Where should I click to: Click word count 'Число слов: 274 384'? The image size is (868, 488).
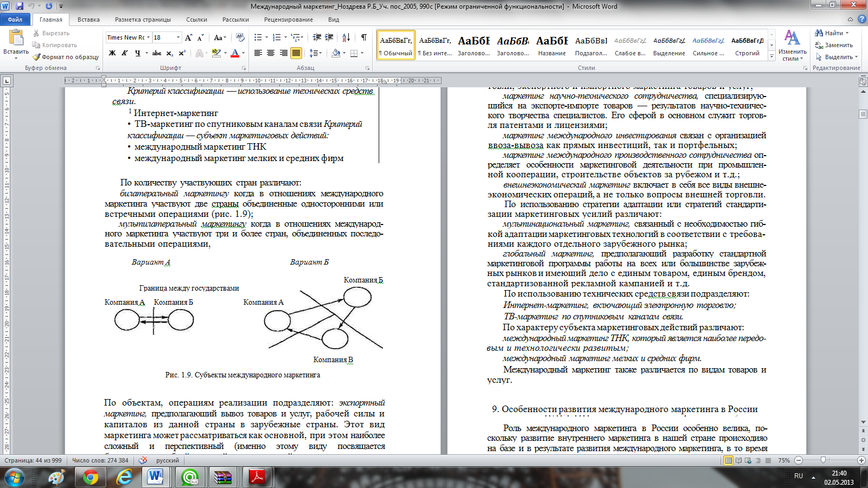click(100, 460)
